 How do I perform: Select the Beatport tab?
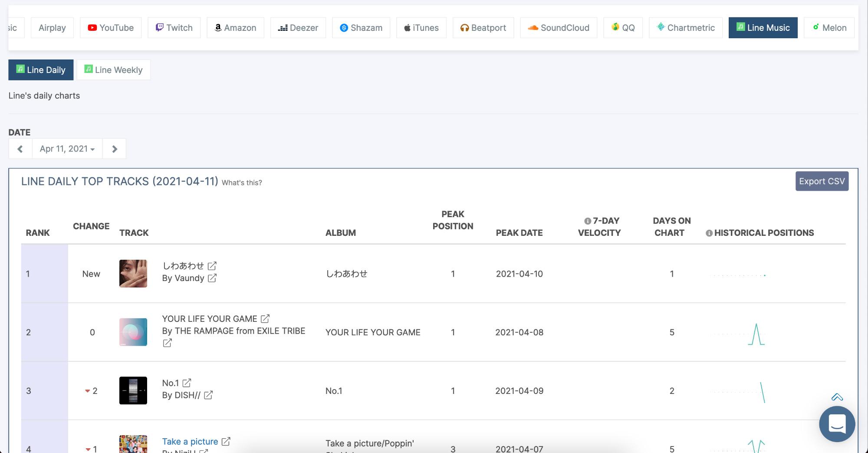483,28
